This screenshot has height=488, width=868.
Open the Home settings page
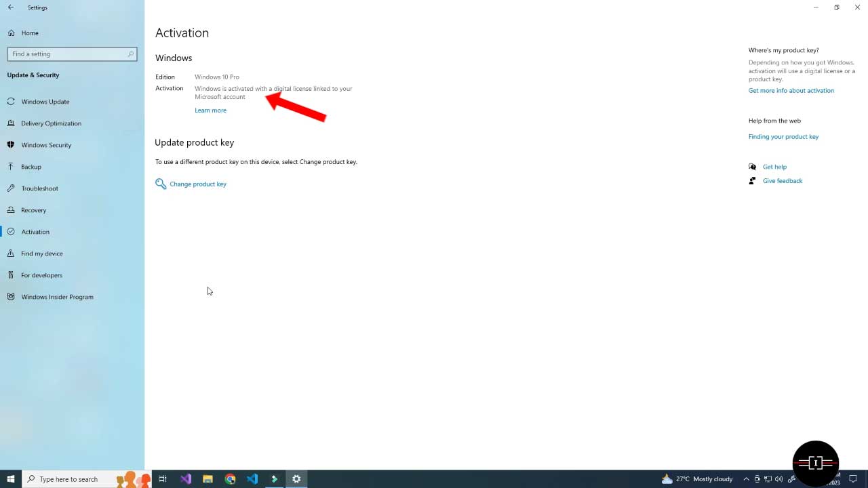point(30,33)
